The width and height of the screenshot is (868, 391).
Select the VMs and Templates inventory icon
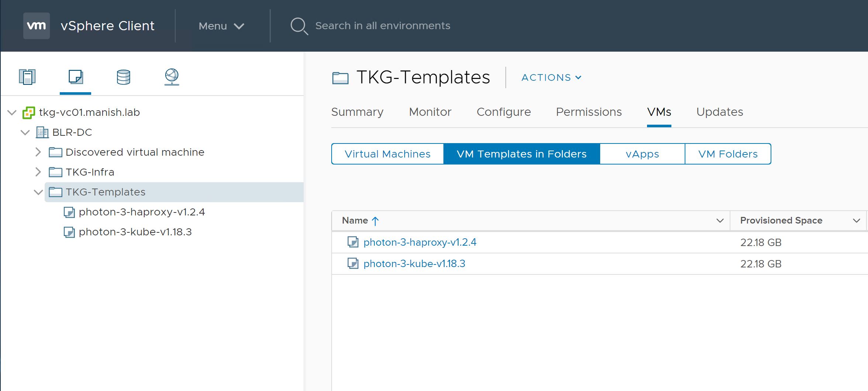[76, 77]
